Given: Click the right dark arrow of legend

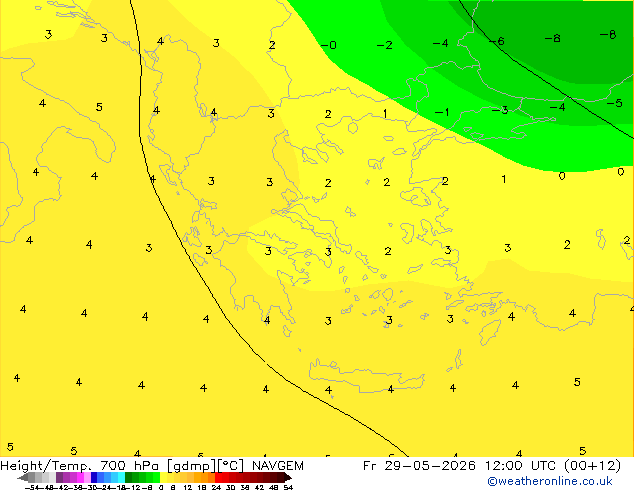Looking at the screenshot, I should click(288, 478).
